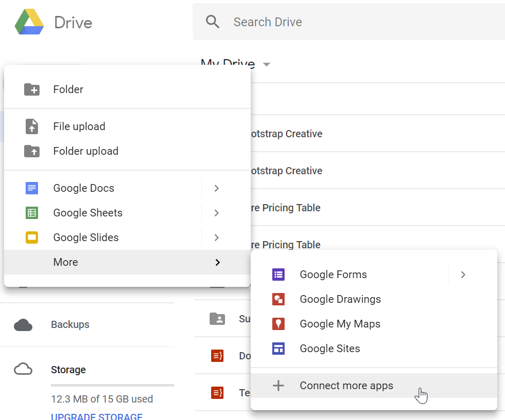Expand the Google Docs submenu arrow
This screenshot has width=505, height=420.
[x=216, y=188]
